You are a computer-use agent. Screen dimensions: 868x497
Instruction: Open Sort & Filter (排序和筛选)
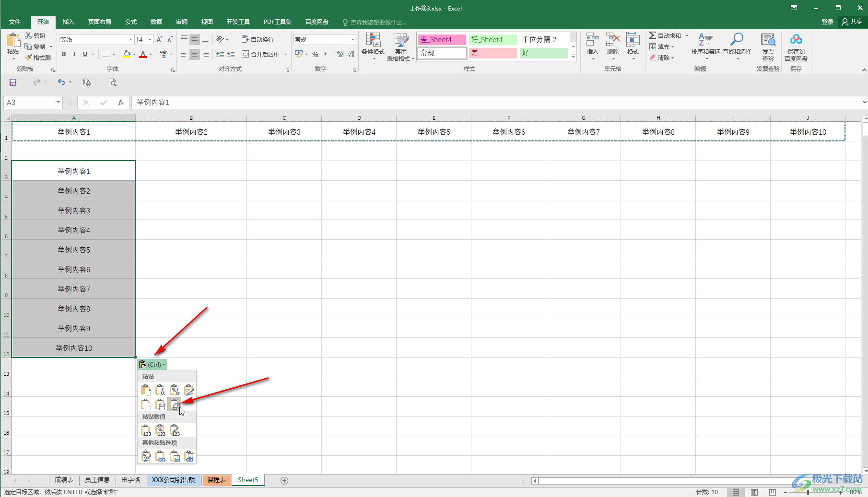[705, 47]
